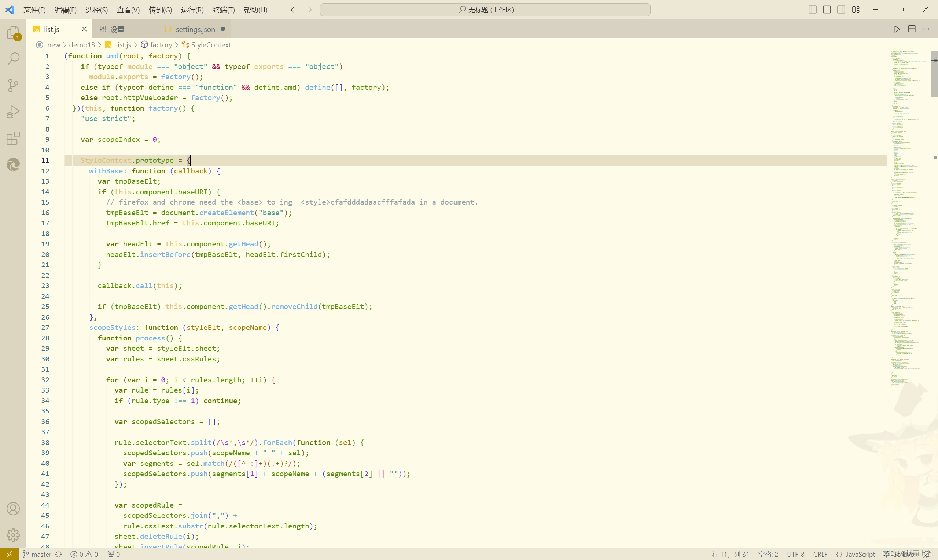Click the search box in title bar
The width and height of the screenshot is (938, 560).
tap(485, 10)
